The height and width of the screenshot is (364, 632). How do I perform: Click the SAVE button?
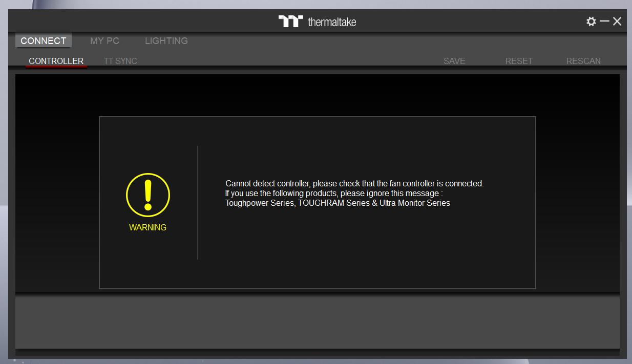click(454, 61)
